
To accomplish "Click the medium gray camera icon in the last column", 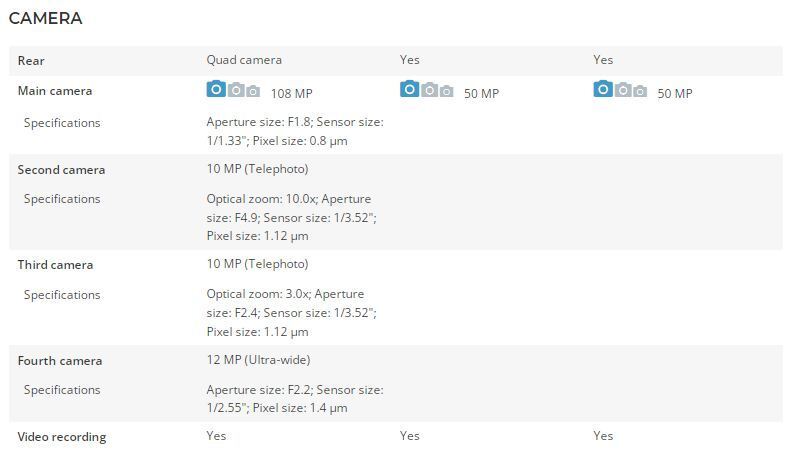I will [x=622, y=90].
